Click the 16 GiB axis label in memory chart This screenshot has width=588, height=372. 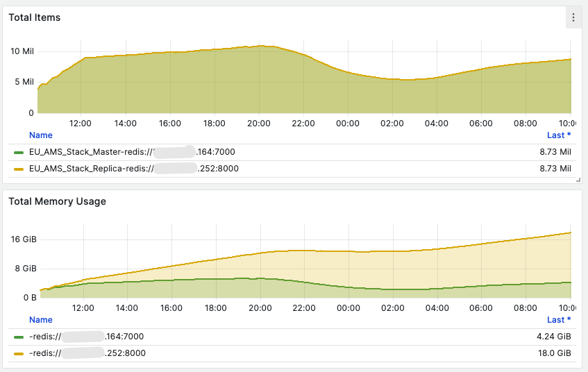(24, 239)
